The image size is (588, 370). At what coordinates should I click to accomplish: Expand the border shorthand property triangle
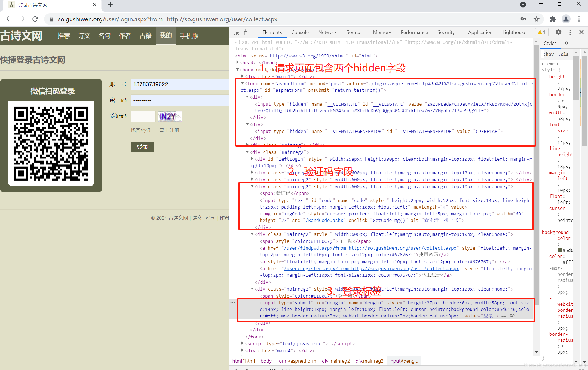562,100
